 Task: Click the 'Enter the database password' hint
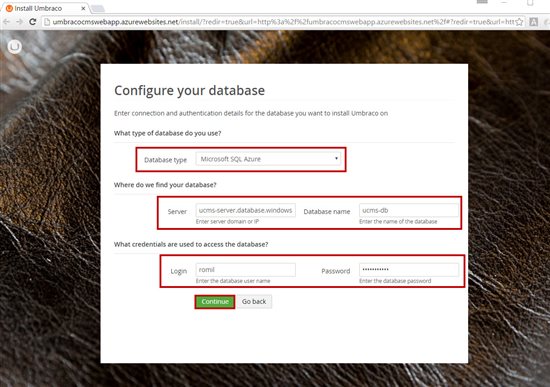click(395, 281)
